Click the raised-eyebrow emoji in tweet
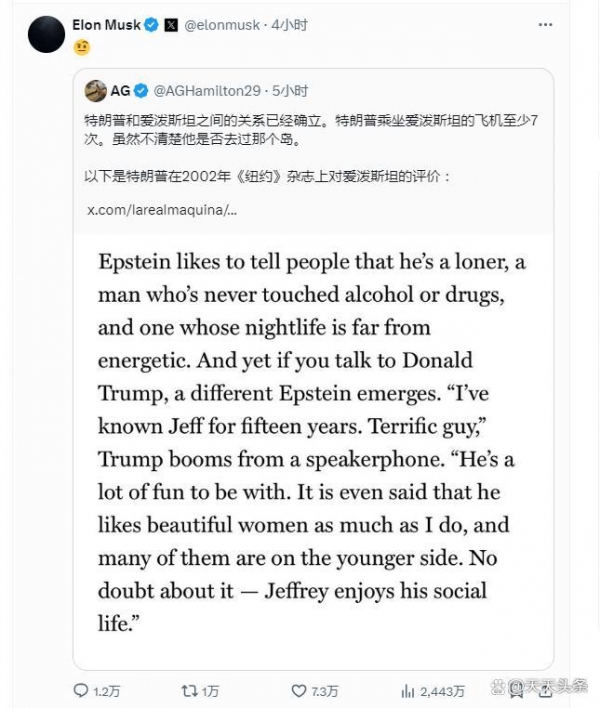 (82, 47)
